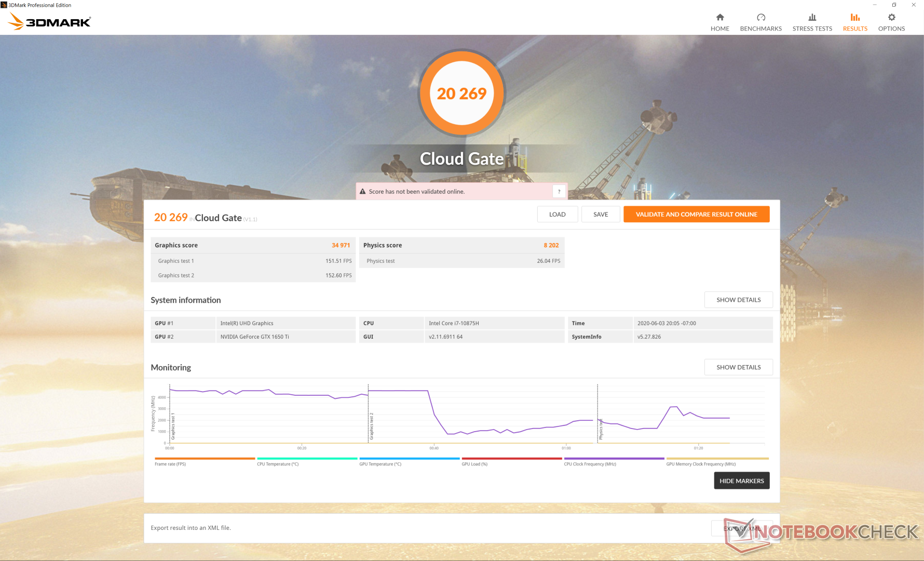
Task: Click the GUI version v2.11.6911 64
Action: click(x=445, y=337)
